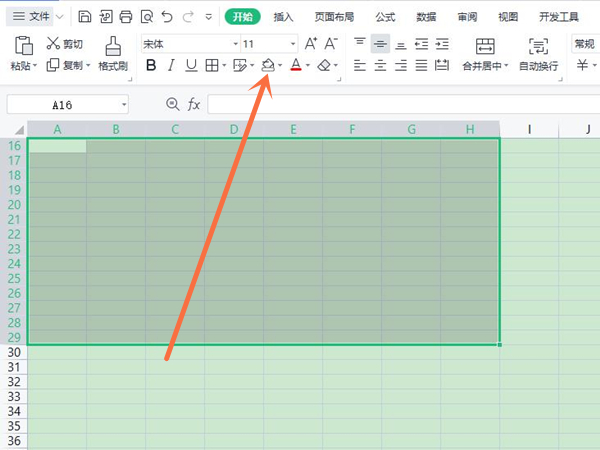
Task: Click the distributed alignment icon
Action: coord(442,65)
